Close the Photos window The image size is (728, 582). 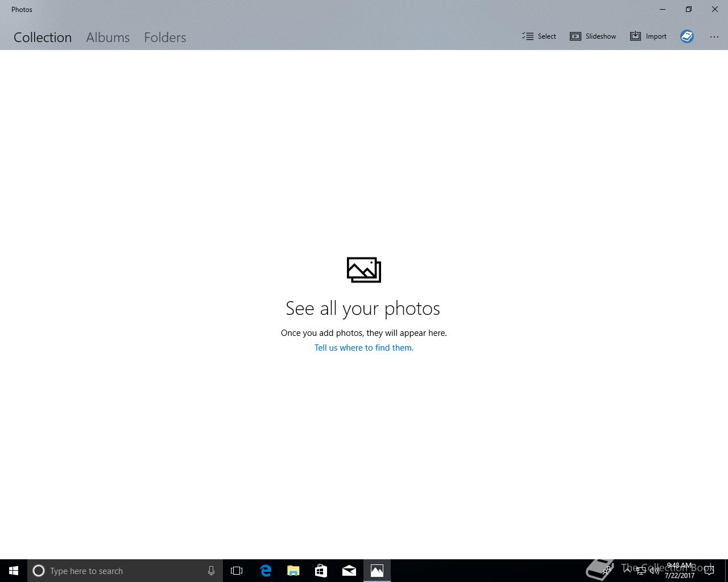tap(715, 9)
